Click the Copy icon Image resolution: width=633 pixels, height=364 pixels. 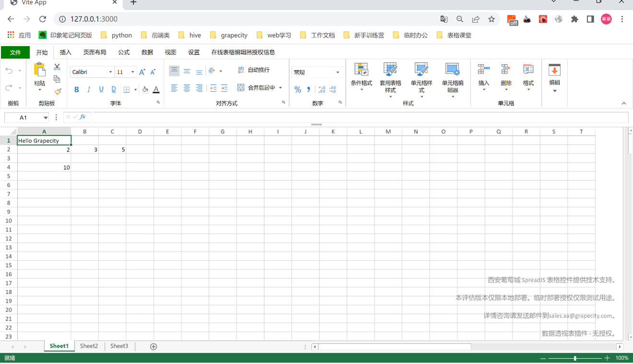click(57, 79)
